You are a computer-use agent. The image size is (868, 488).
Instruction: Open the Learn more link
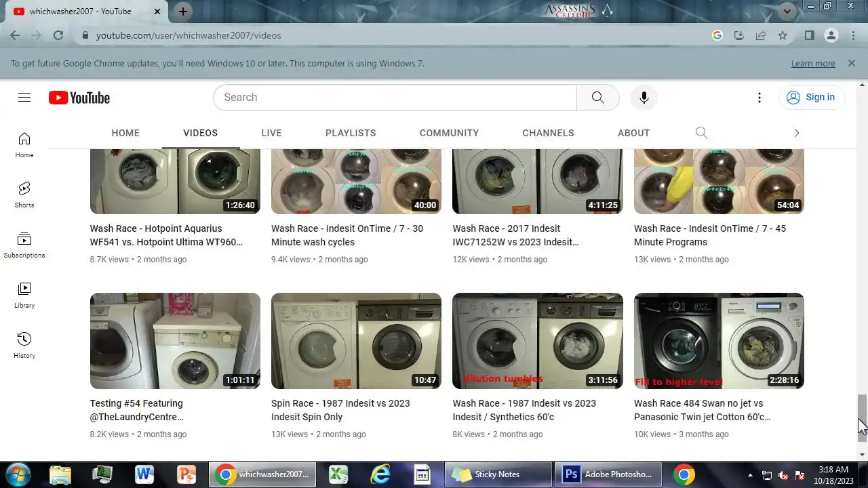(813, 63)
